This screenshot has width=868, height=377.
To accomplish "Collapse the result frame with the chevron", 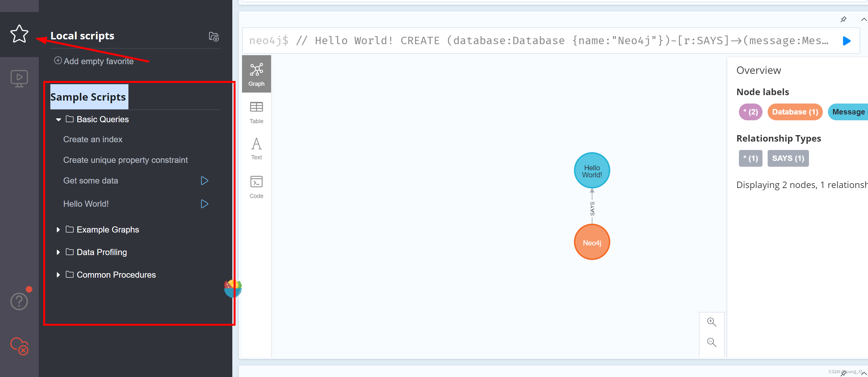I will coord(863,20).
